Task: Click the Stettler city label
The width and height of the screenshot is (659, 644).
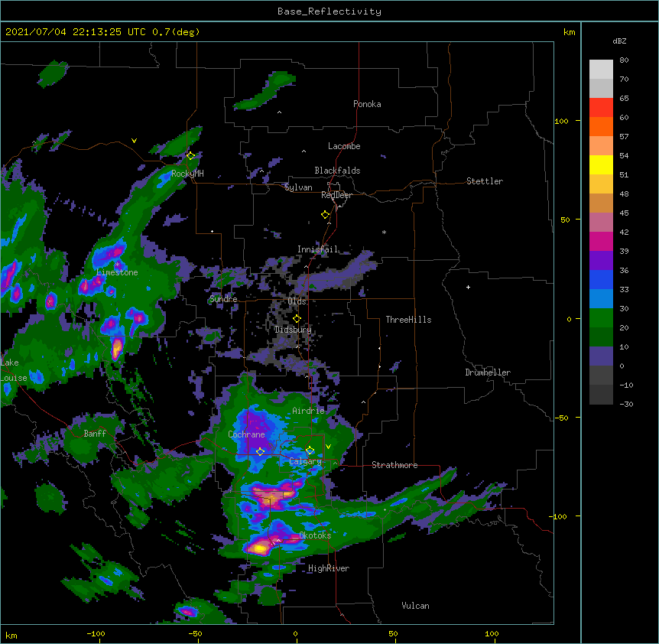Action: coord(485,181)
